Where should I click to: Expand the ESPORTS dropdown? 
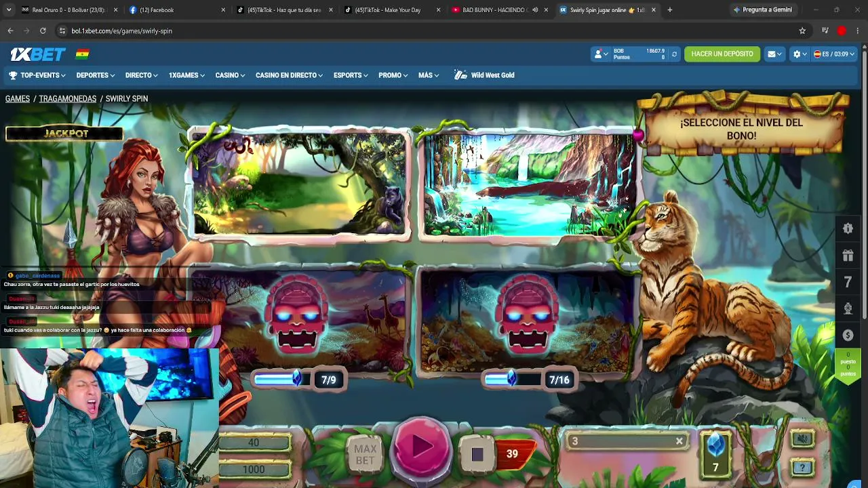point(351,75)
